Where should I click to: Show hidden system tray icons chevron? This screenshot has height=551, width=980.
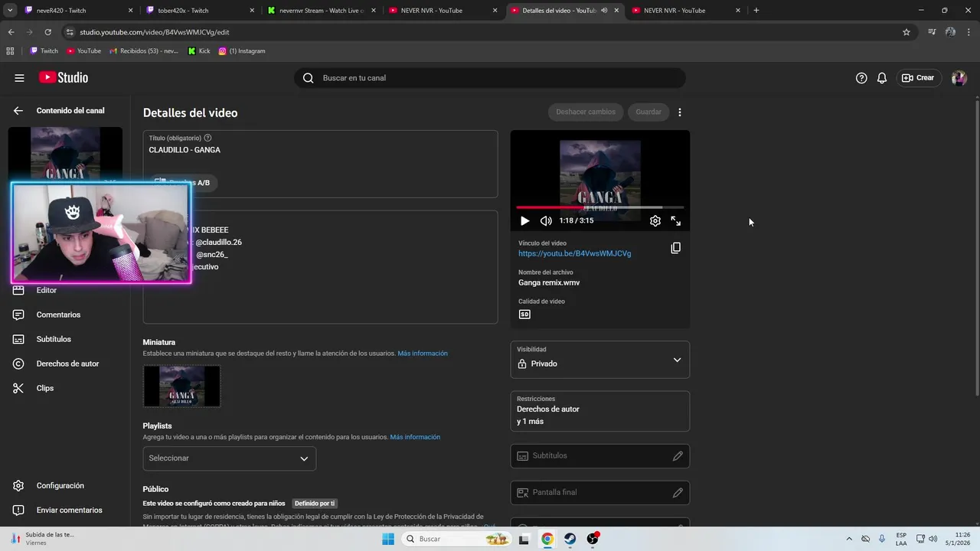click(848, 539)
